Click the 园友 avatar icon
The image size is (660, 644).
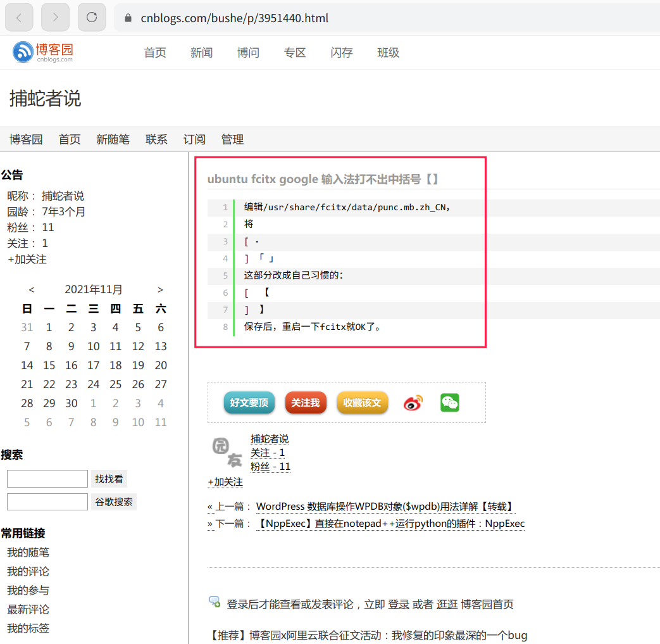[227, 452]
